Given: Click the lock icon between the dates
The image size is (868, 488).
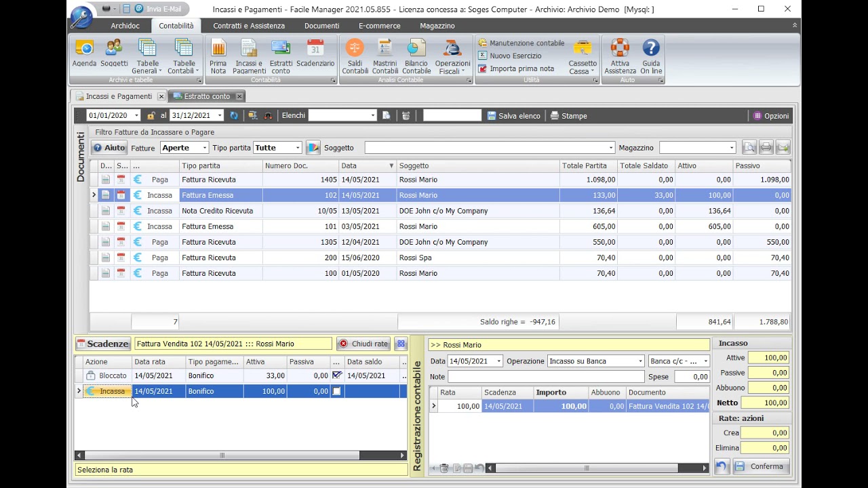Looking at the screenshot, I should click(151, 116).
